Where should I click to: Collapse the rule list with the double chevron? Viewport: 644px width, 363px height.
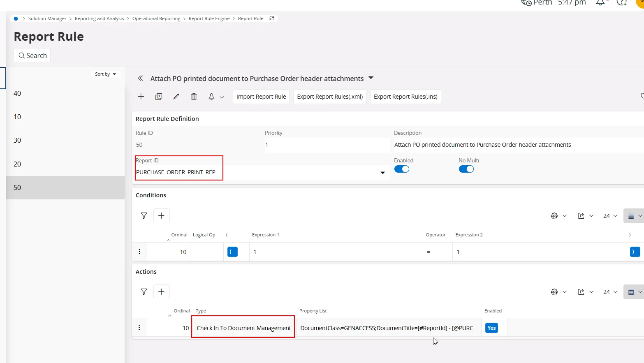click(140, 78)
